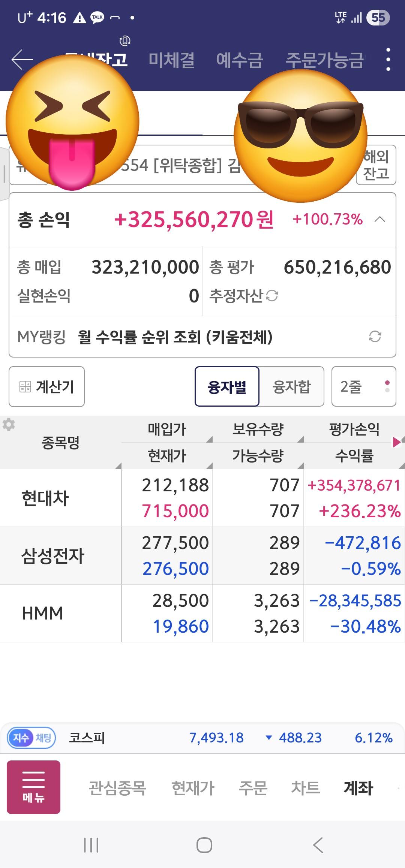Viewport: 405px width, 868px height.
Task: Tap 현대차 return +236.23%
Action: tap(360, 511)
